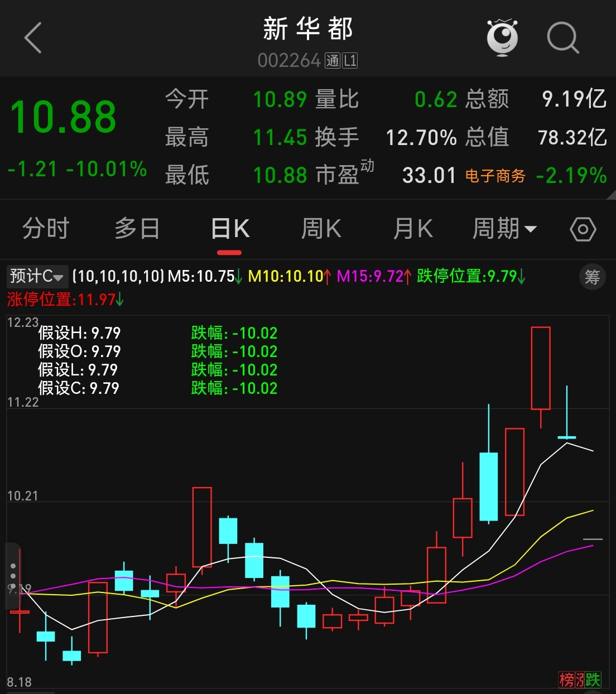Switch to 分时 tab
Screen dimensions: 616x694
tap(46, 229)
